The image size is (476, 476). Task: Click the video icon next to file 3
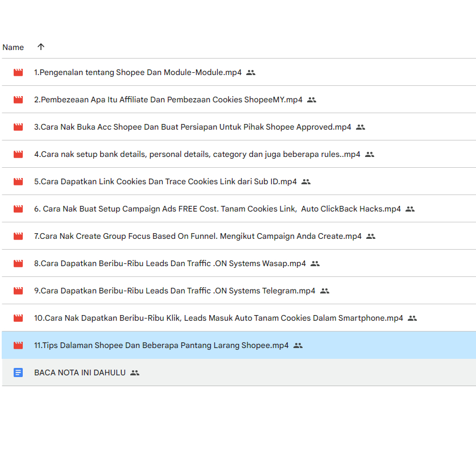coord(18,127)
